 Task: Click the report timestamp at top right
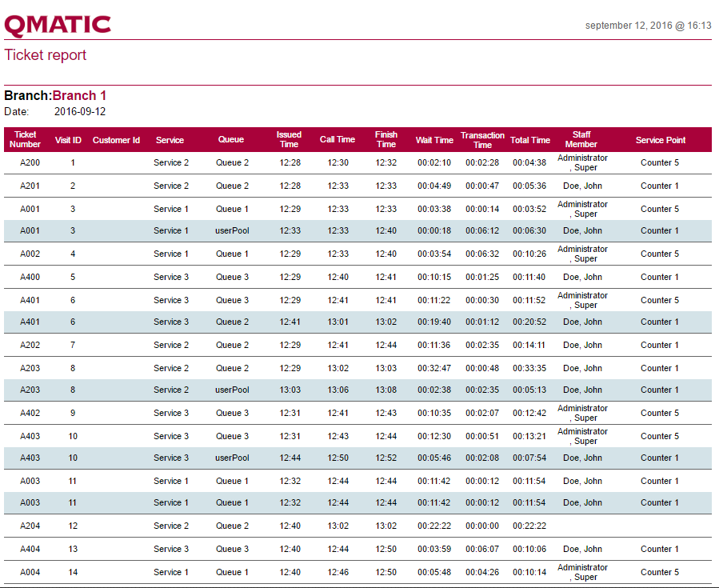[x=648, y=26]
